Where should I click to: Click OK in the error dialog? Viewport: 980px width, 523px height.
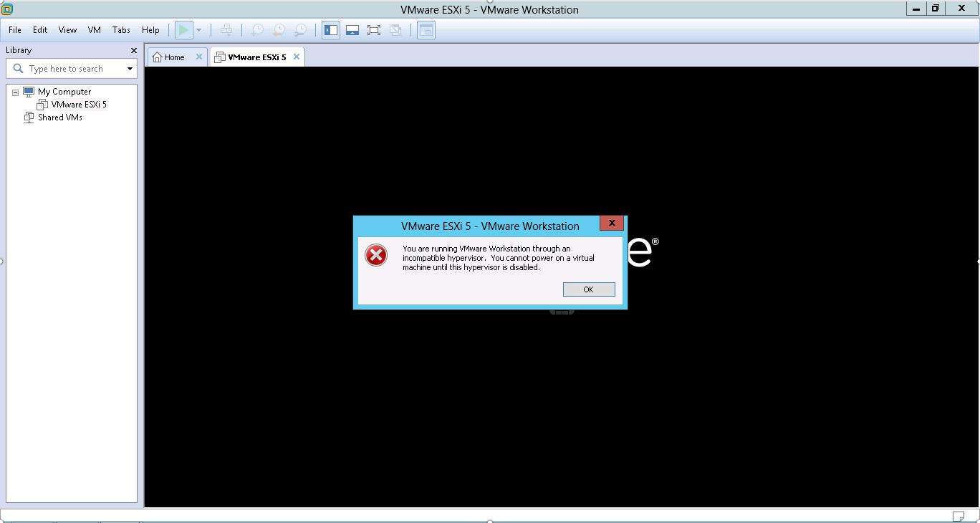589,289
